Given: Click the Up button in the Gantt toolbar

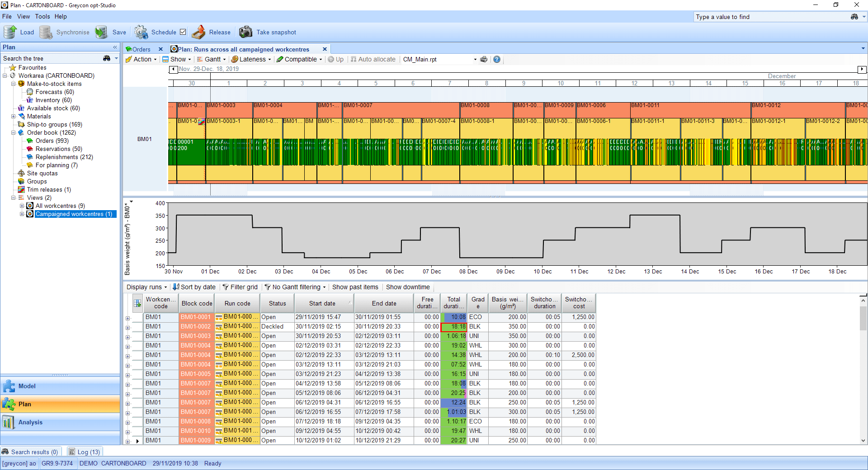Looking at the screenshot, I should [x=336, y=59].
